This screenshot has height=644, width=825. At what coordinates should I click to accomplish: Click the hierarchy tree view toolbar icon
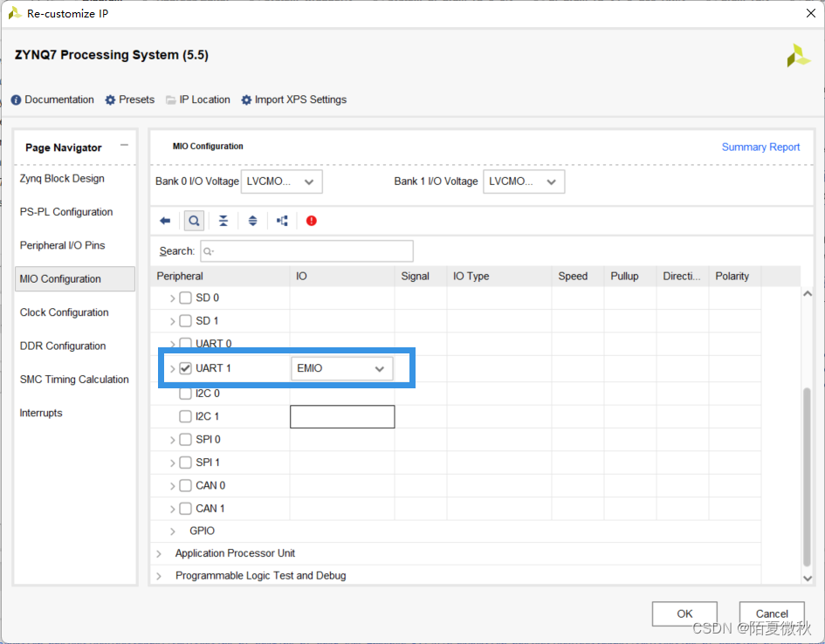283,221
